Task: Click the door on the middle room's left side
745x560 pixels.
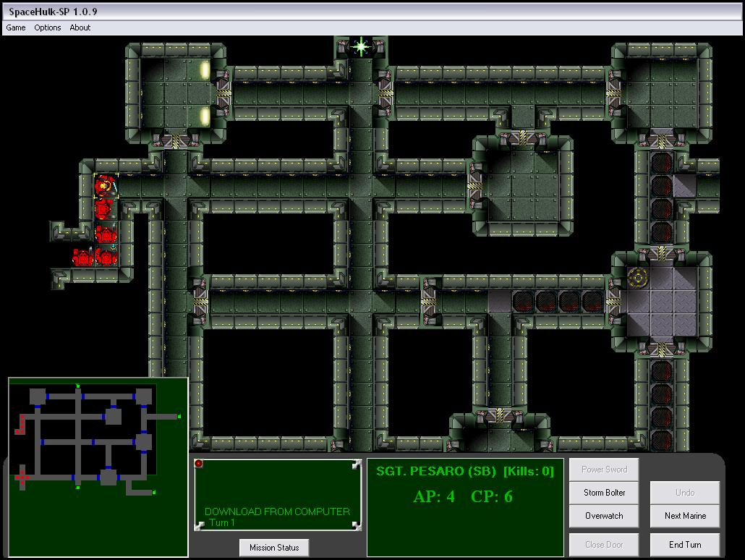Action: coord(474,186)
